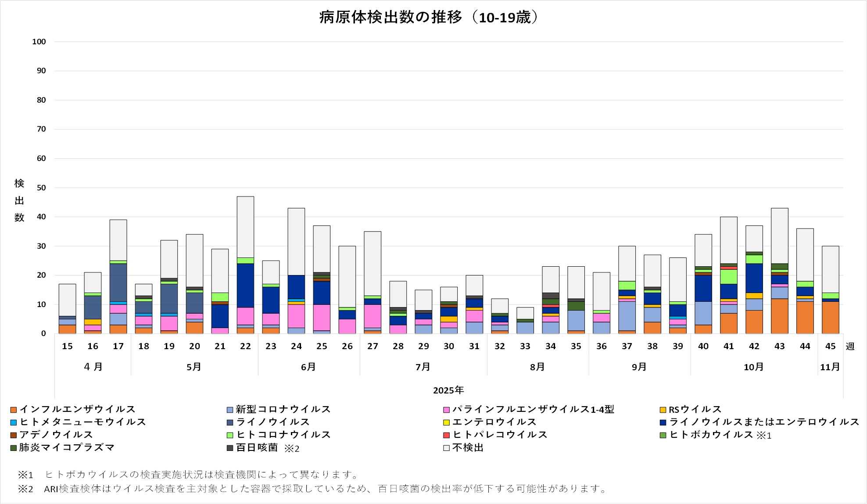The width and height of the screenshot is (867, 504).
Task: Click the cyan ヒトメタニューモウイルス legend swatch
Action: pyautogui.click(x=14, y=422)
